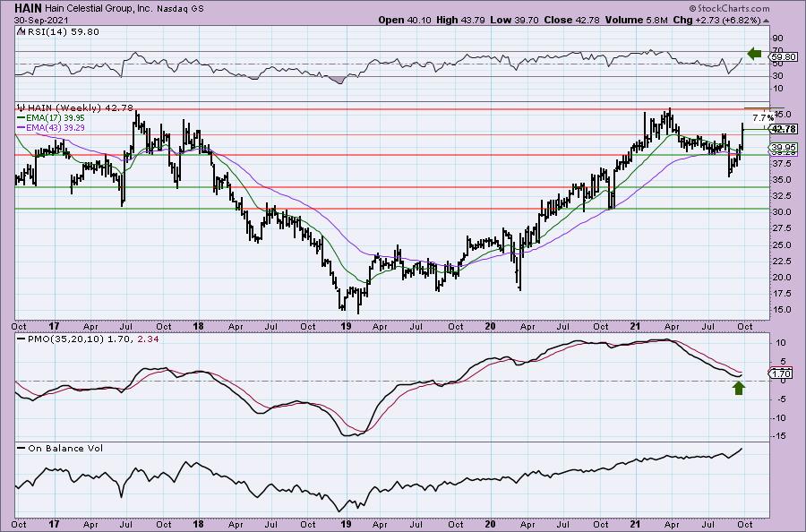Click year 21 on price chart time axis
The width and height of the screenshot is (806, 532).
coord(635,326)
